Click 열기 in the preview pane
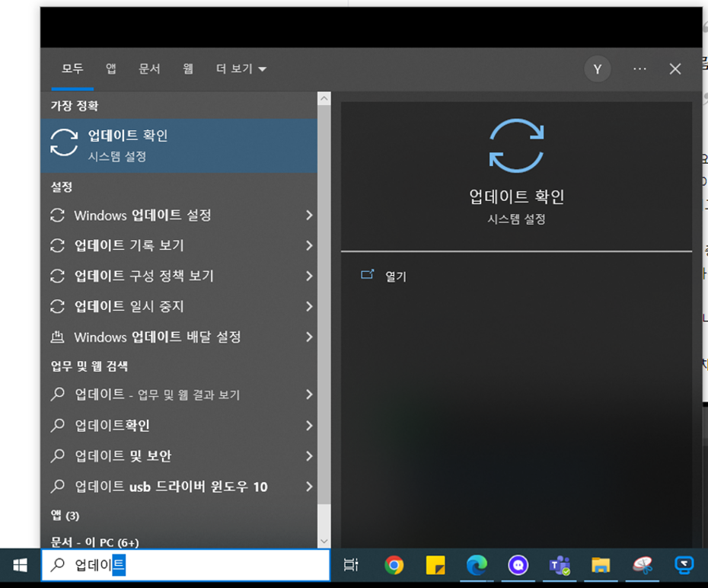The width and height of the screenshot is (708, 588). [396, 276]
